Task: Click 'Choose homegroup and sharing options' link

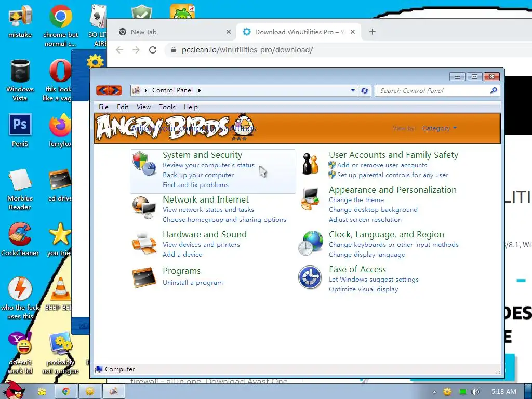Action: (224, 220)
